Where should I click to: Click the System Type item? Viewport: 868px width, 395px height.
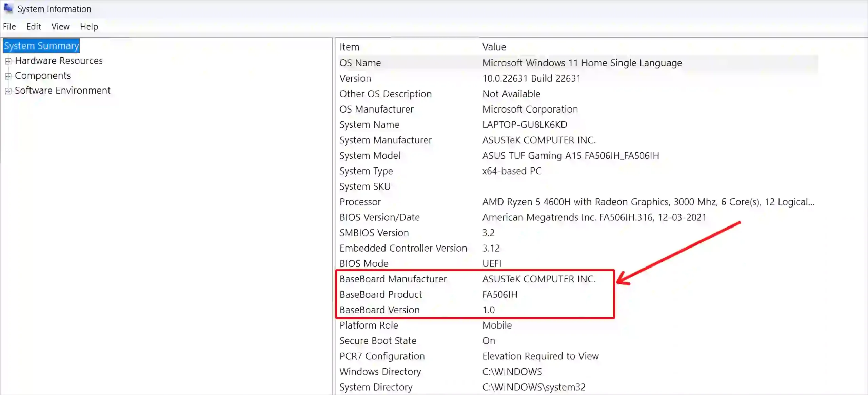pos(366,171)
